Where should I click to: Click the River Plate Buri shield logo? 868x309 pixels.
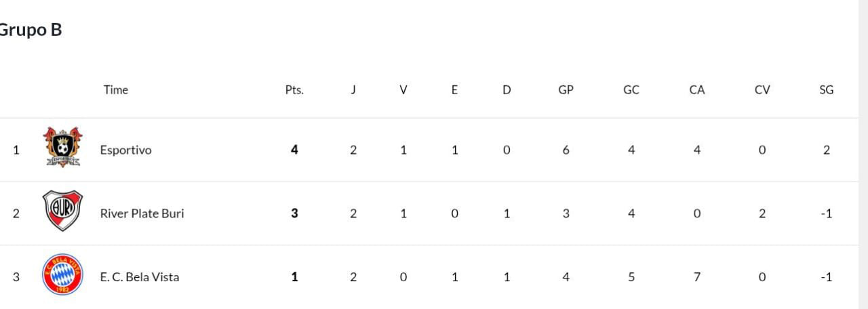[x=62, y=211]
